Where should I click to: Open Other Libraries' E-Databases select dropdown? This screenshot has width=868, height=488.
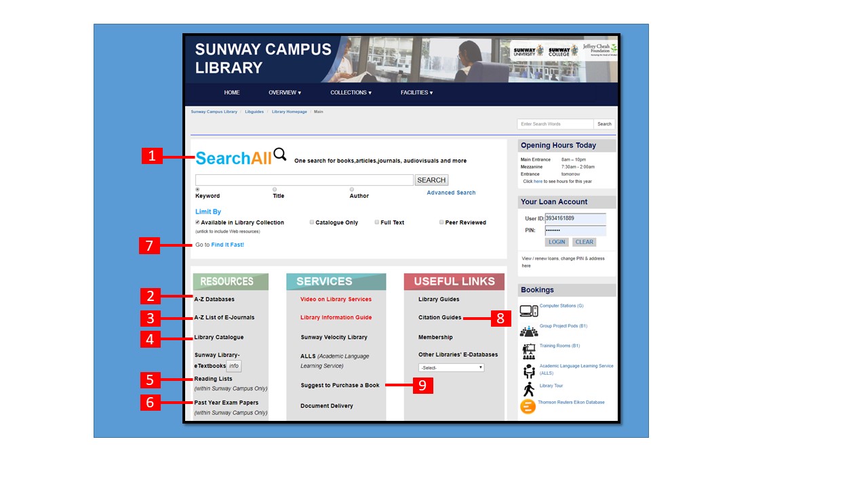(451, 367)
